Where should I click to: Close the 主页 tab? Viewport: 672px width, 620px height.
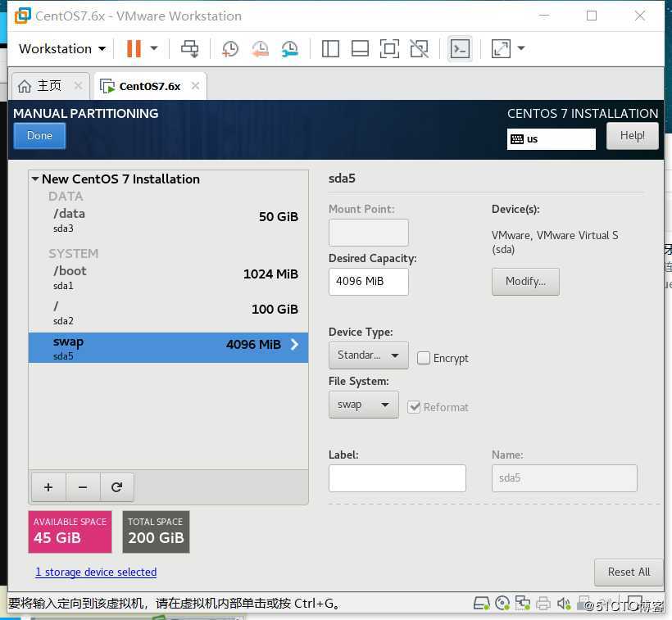[x=78, y=86]
